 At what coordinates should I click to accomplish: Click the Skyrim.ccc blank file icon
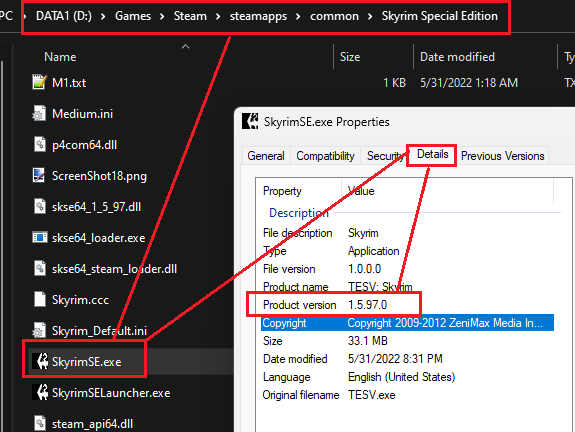(39, 300)
